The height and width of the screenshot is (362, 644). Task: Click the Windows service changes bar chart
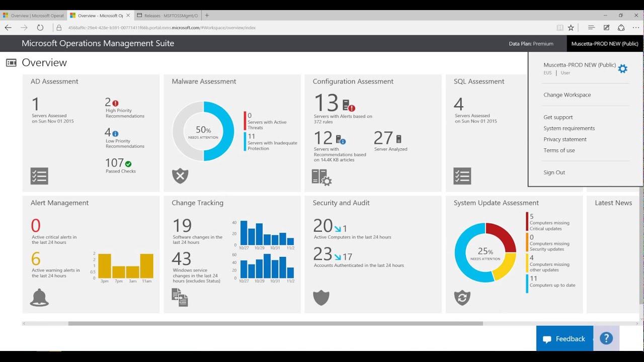pos(267,266)
